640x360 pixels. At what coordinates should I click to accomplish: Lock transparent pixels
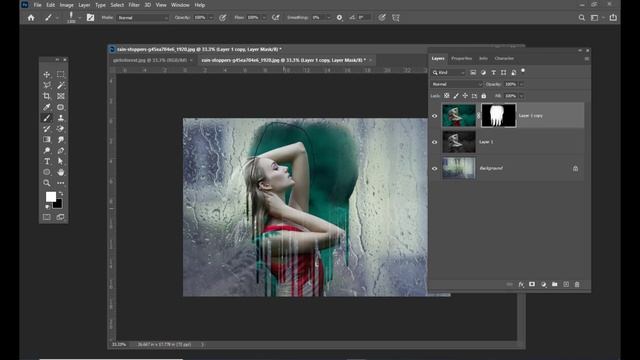pos(447,96)
